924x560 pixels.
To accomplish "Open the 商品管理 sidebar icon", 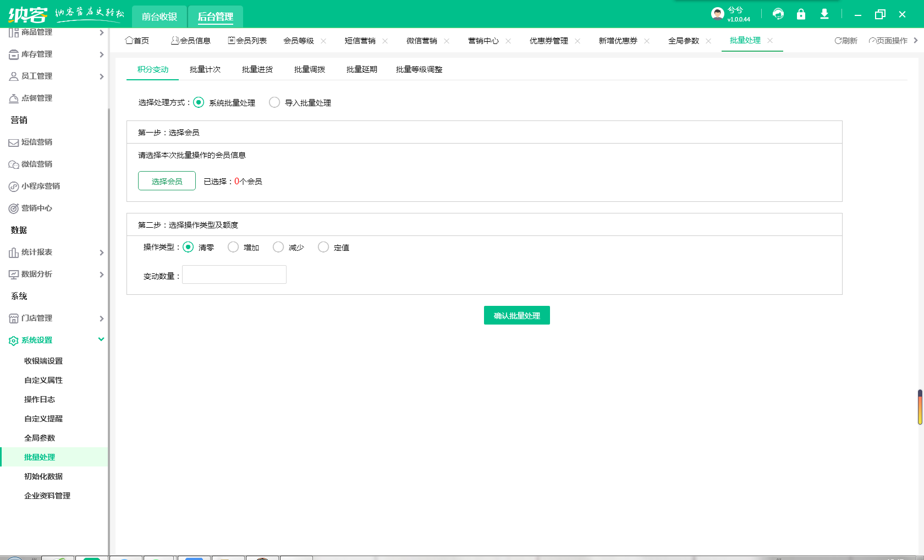I will tap(13, 32).
